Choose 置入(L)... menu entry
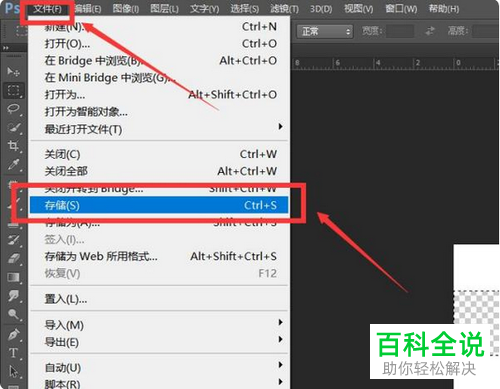This screenshot has height=389, width=500. click(159, 299)
